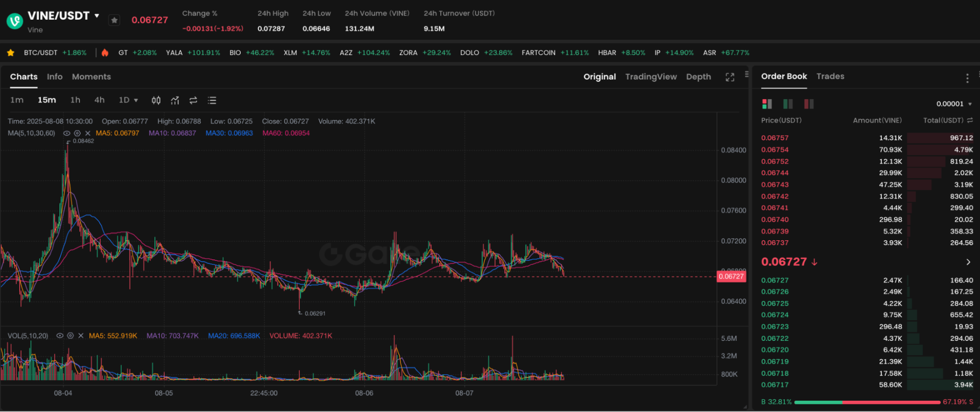Toggle MA indicator visibility eye
980x412 pixels.
(x=67, y=133)
